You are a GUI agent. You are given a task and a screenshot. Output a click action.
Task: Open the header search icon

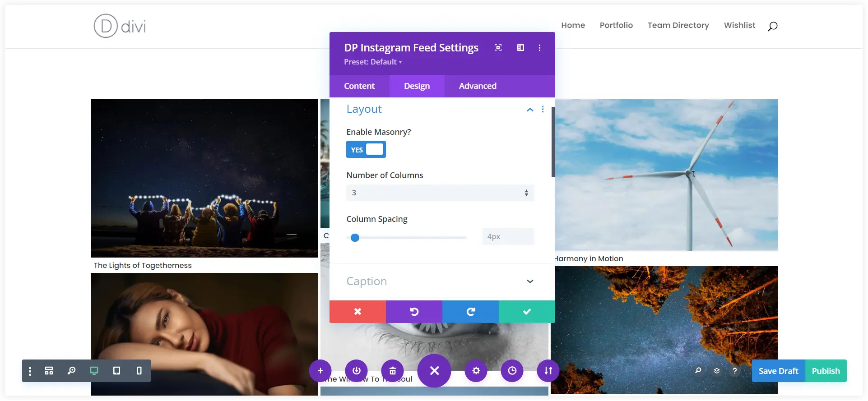[x=772, y=26]
